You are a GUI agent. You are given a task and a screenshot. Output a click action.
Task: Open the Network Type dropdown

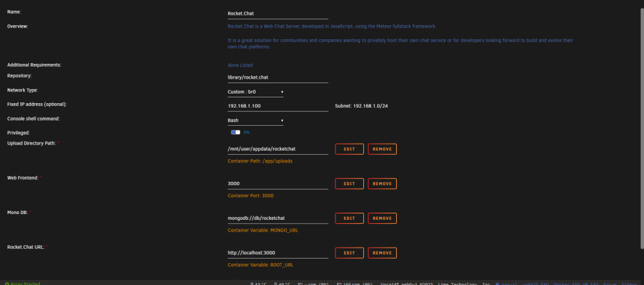256,92
